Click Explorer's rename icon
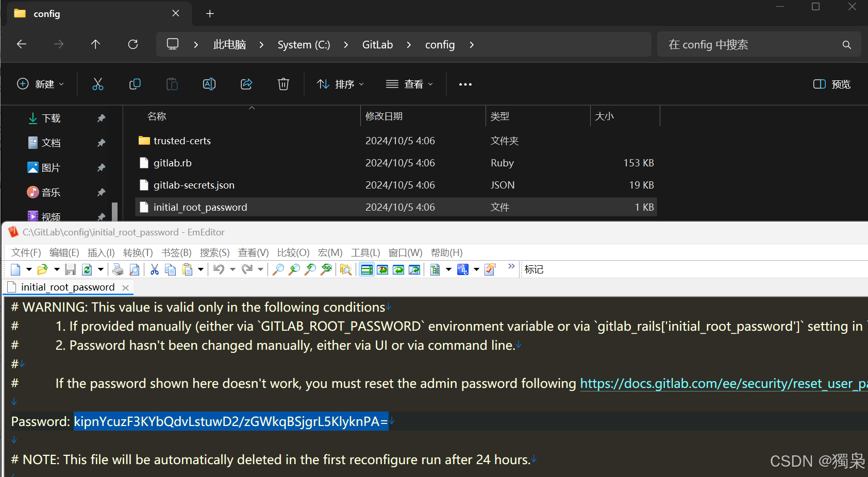 click(209, 84)
